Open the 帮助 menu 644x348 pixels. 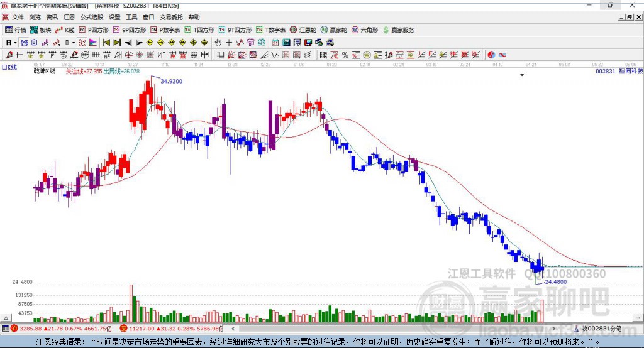(x=194, y=17)
